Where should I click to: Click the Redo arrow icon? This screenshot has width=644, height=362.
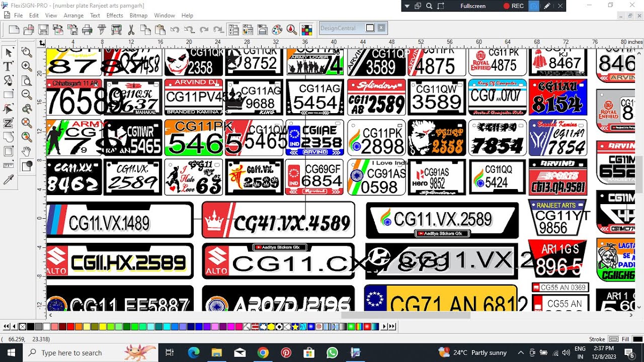[x=204, y=29]
